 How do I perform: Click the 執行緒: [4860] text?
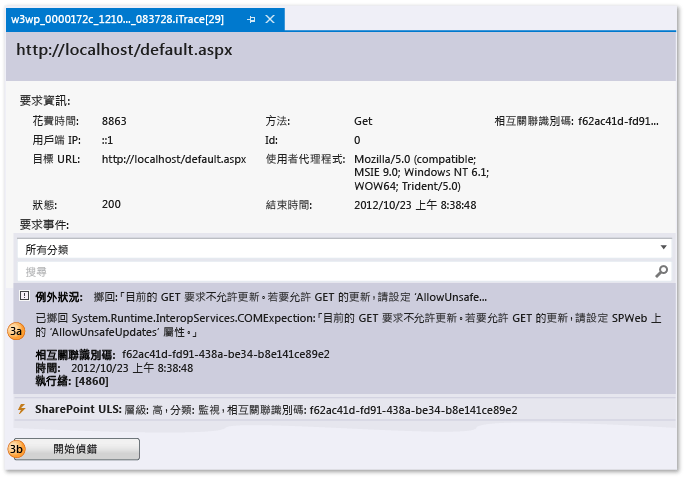[x=72, y=381]
